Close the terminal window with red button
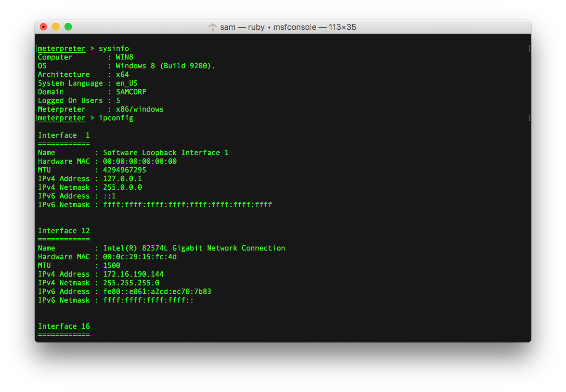 44,27
